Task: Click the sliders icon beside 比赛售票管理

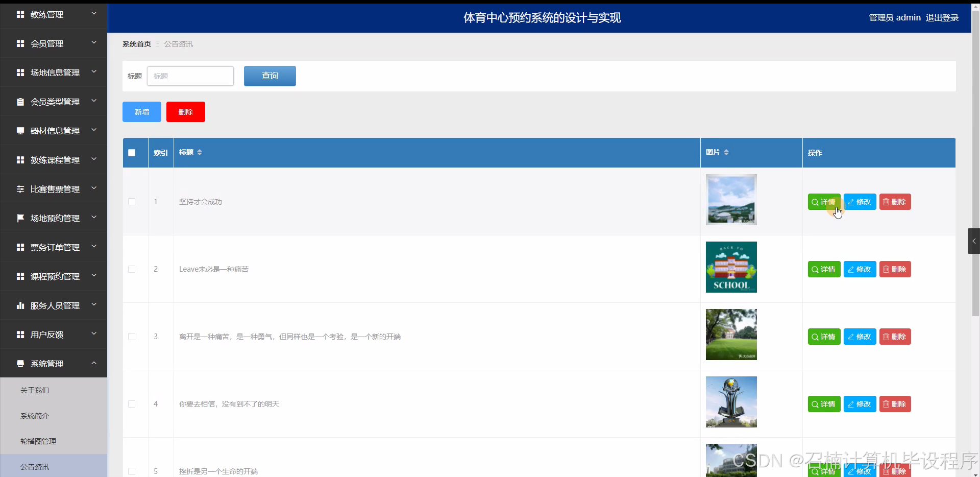Action: [20, 189]
